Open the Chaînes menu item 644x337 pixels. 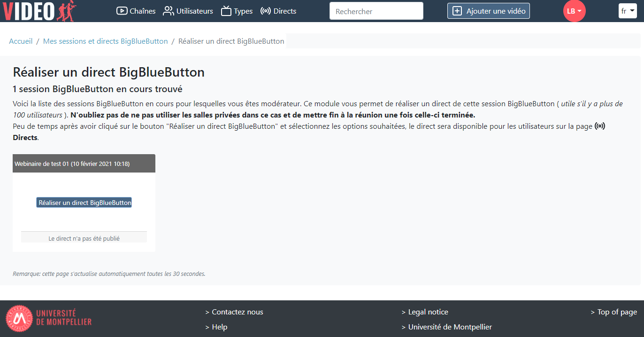point(143,11)
